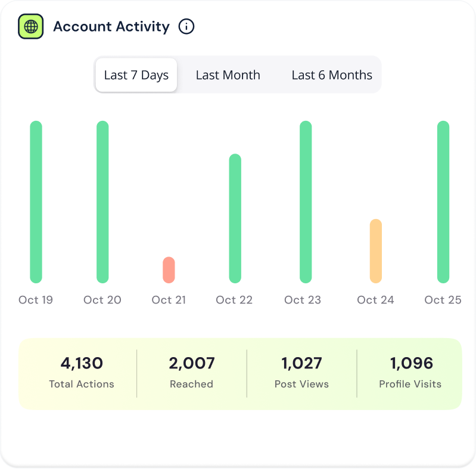Click the green bar for Oct 19

coord(36,202)
